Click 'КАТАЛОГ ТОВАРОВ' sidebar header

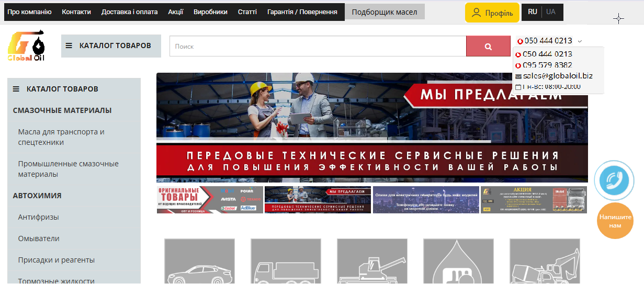pos(74,89)
